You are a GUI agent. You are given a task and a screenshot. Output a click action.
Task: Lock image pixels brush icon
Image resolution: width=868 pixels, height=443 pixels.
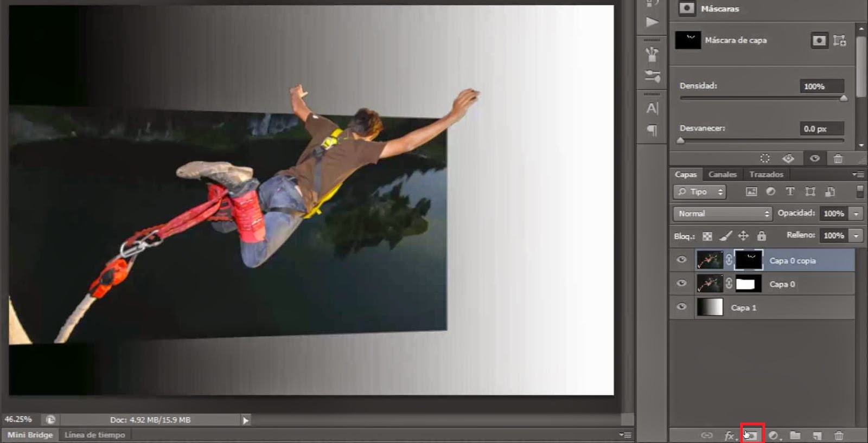[x=726, y=236]
